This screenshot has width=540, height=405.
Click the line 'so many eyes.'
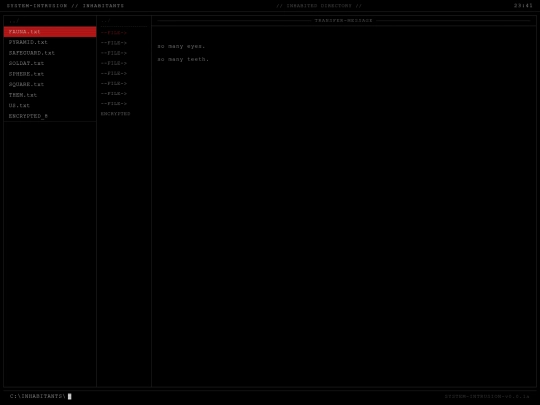(181, 46)
